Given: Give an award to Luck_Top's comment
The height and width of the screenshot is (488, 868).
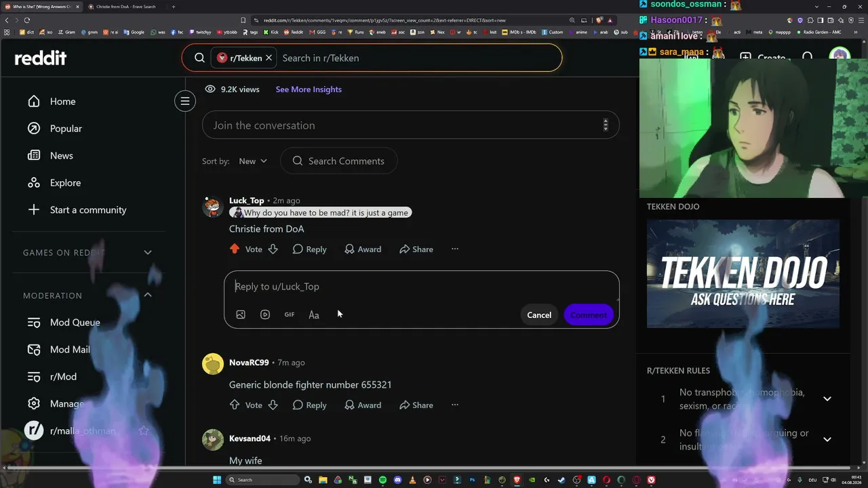Looking at the screenshot, I should coord(362,249).
